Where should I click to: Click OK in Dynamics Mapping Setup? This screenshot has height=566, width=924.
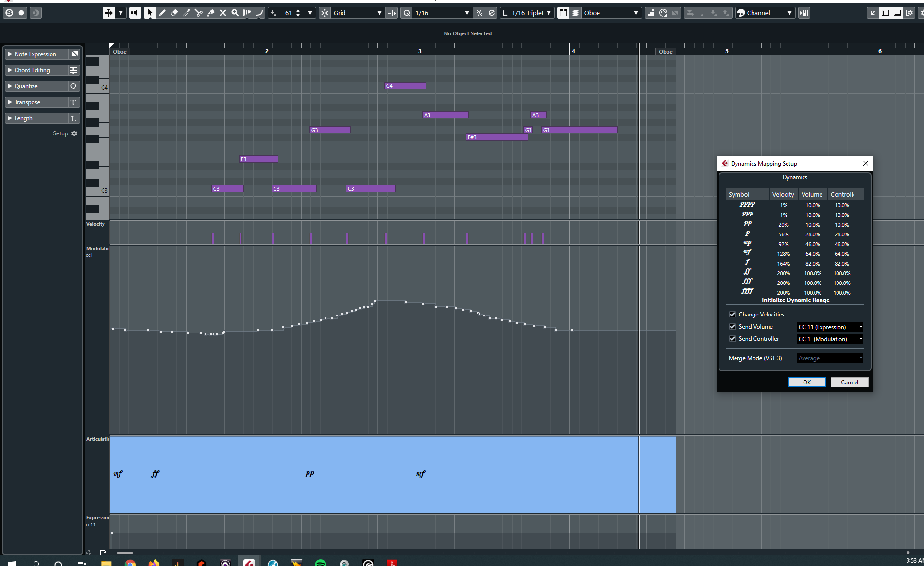806,383
